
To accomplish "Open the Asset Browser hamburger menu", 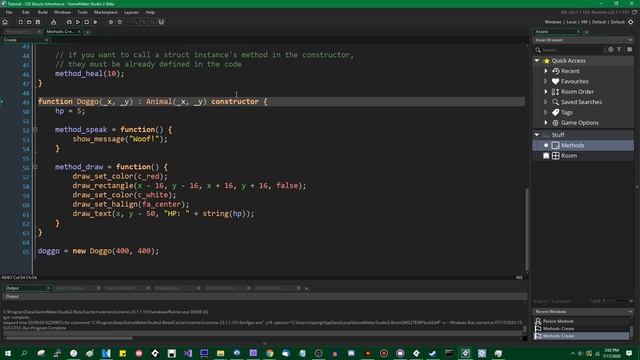I will click(x=629, y=49).
